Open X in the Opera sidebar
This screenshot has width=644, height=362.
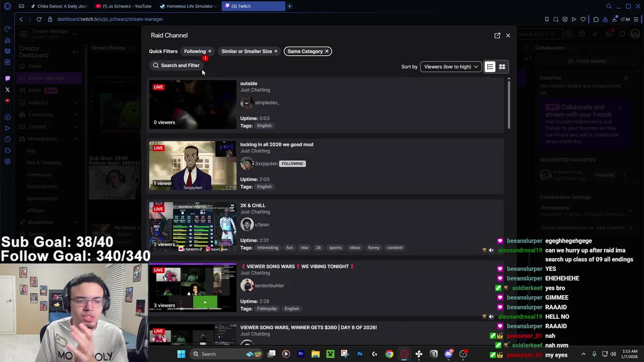pyautogui.click(x=7, y=89)
